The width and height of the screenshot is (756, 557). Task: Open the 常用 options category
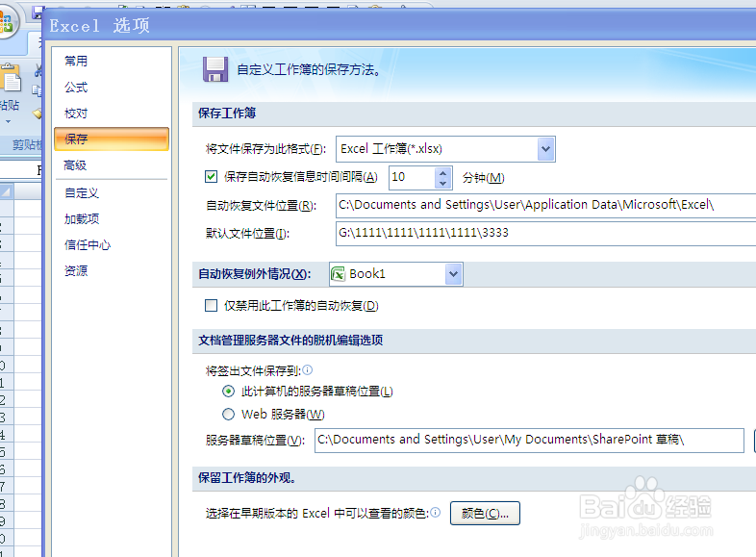point(76,61)
